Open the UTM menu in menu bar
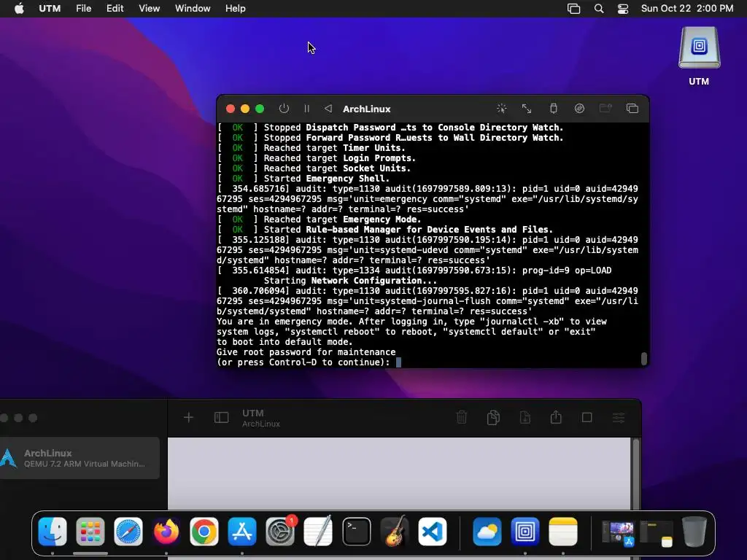Screen dimensions: 747x560 click(50, 9)
